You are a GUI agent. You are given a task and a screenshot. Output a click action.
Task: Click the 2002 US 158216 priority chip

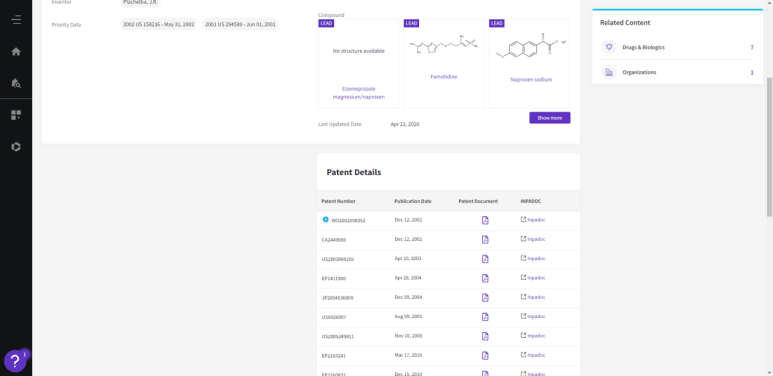pos(158,24)
